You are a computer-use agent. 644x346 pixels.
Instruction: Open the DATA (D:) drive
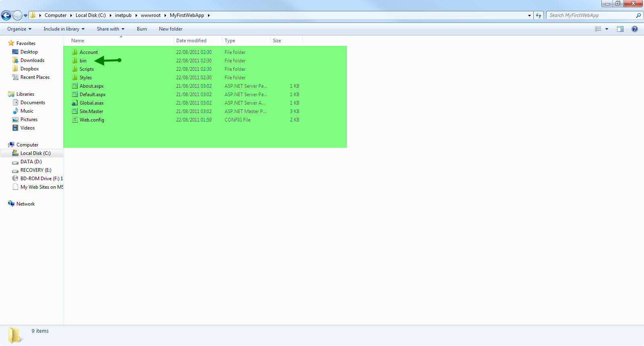click(x=31, y=162)
